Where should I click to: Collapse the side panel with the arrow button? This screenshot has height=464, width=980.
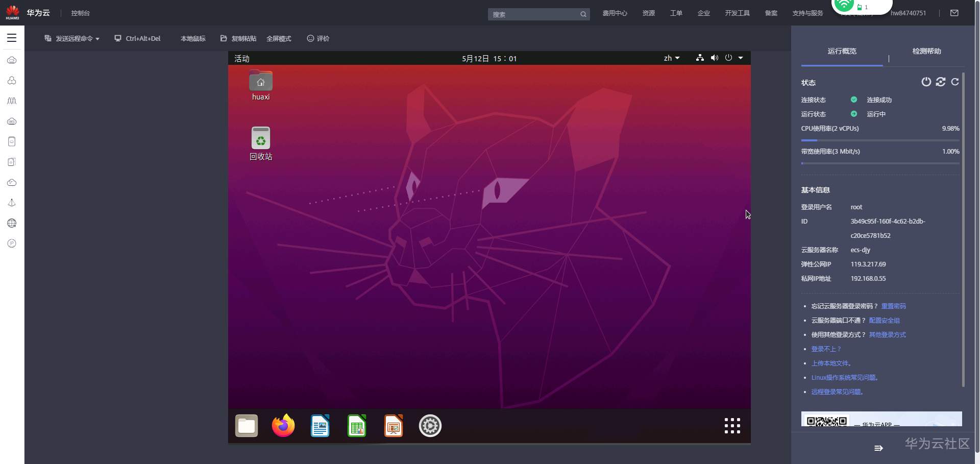click(878, 448)
